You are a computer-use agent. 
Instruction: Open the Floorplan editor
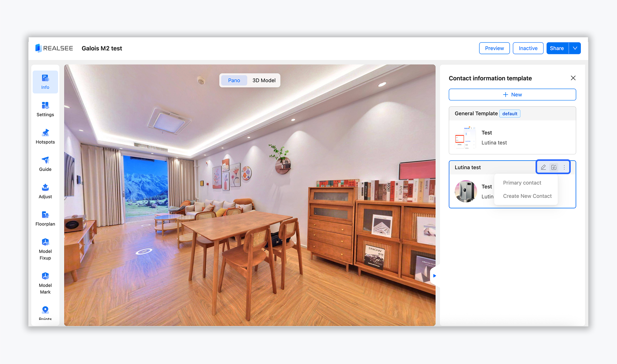(45, 219)
